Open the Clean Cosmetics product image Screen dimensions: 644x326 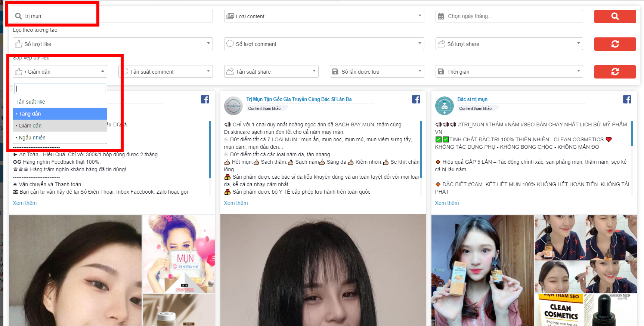(559, 310)
